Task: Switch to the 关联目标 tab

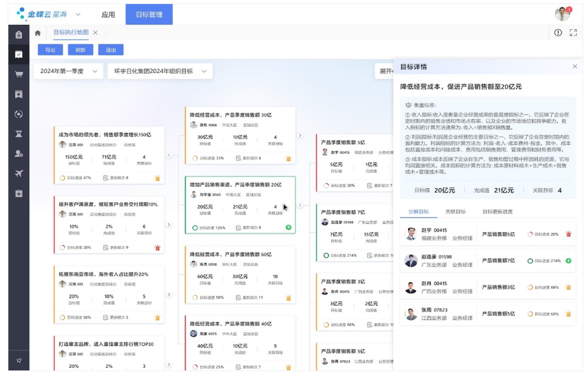Action: coord(455,212)
